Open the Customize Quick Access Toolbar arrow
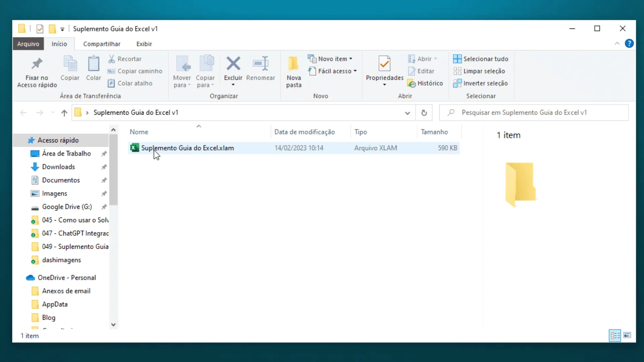 (x=62, y=29)
